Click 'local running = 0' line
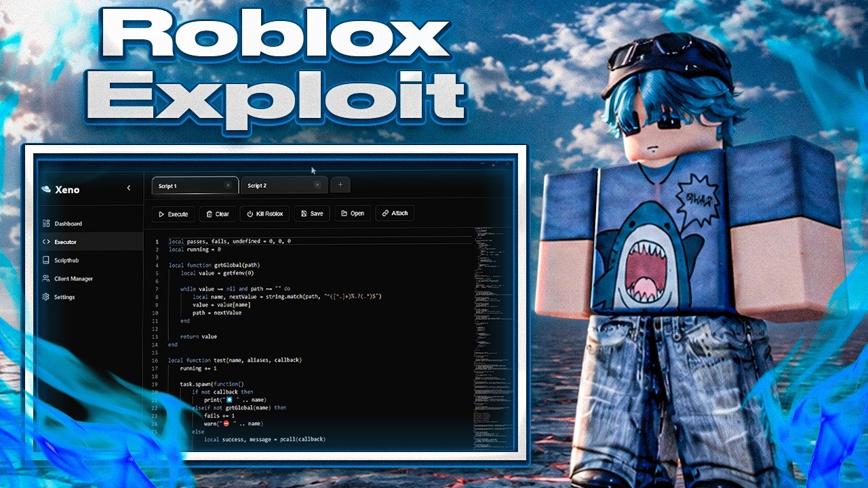 pyautogui.click(x=194, y=249)
